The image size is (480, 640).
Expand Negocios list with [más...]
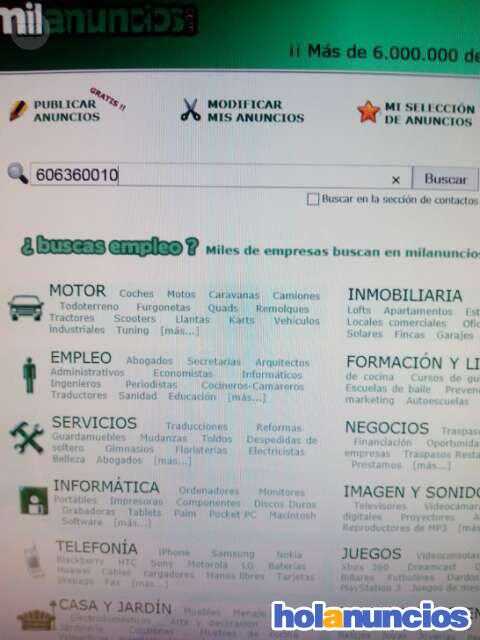tap(432, 466)
